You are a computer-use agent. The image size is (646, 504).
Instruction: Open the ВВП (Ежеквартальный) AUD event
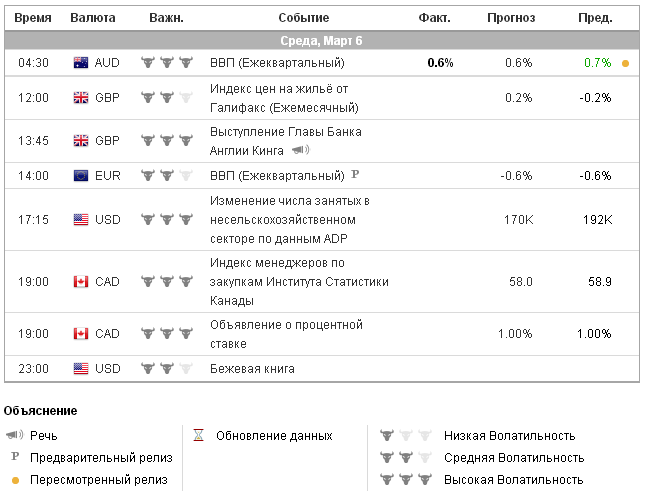(277, 62)
